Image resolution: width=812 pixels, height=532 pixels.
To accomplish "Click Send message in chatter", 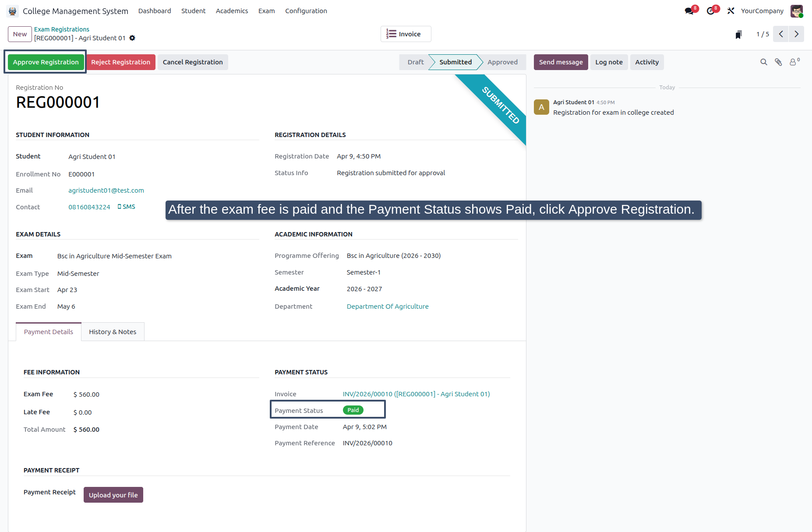I will pyautogui.click(x=561, y=62).
